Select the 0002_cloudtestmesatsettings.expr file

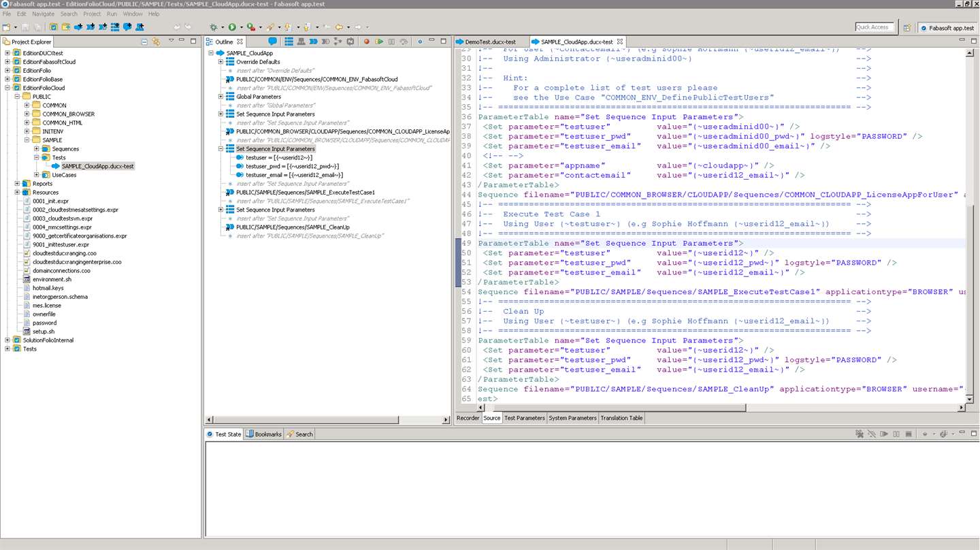tap(71, 210)
